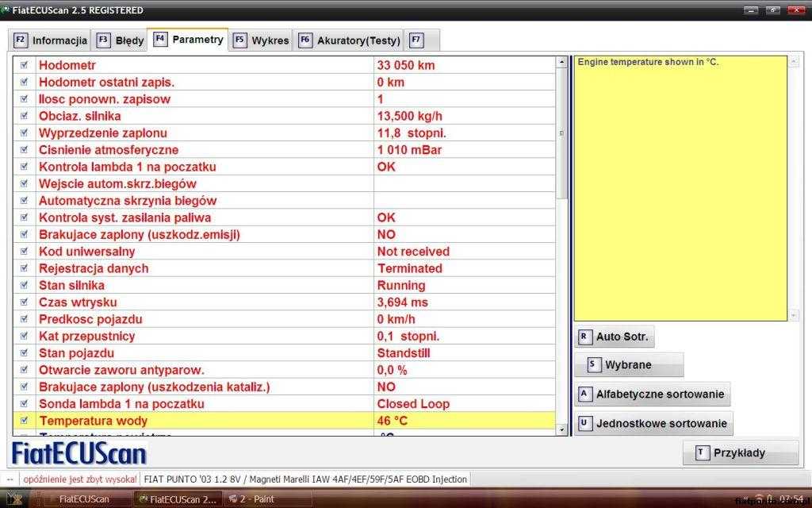Click the FIAT PUNTO '03 status bar text
812x508 pixels.
[305, 479]
